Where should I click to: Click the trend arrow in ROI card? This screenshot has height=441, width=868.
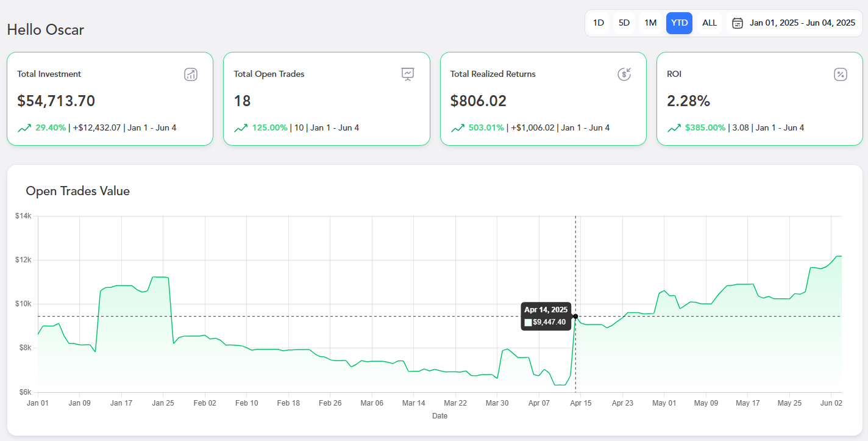click(674, 128)
